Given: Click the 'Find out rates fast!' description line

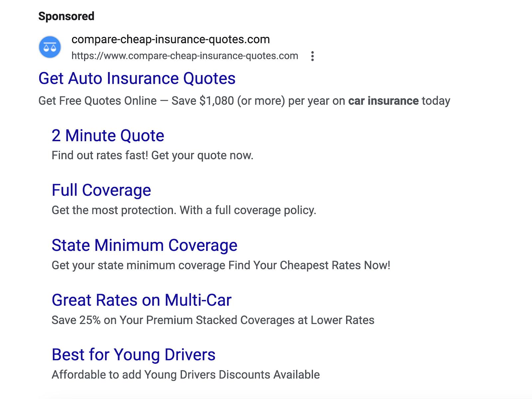Looking at the screenshot, I should click(153, 155).
